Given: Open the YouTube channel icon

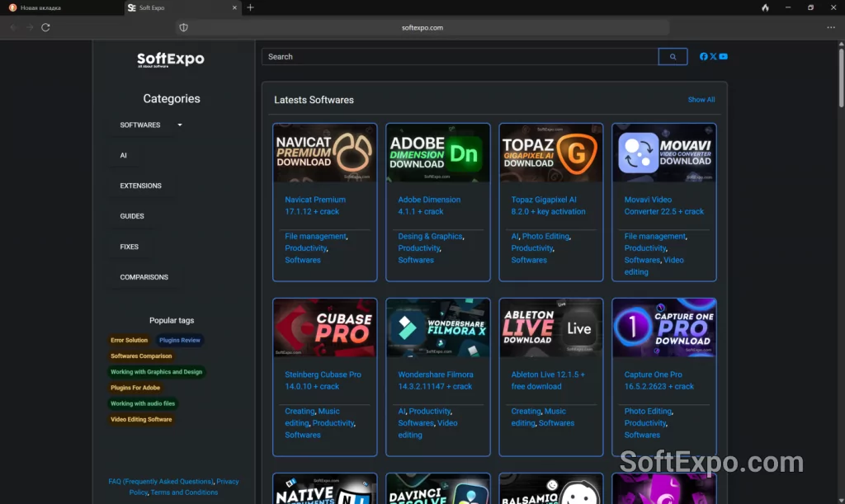Looking at the screenshot, I should click(724, 57).
